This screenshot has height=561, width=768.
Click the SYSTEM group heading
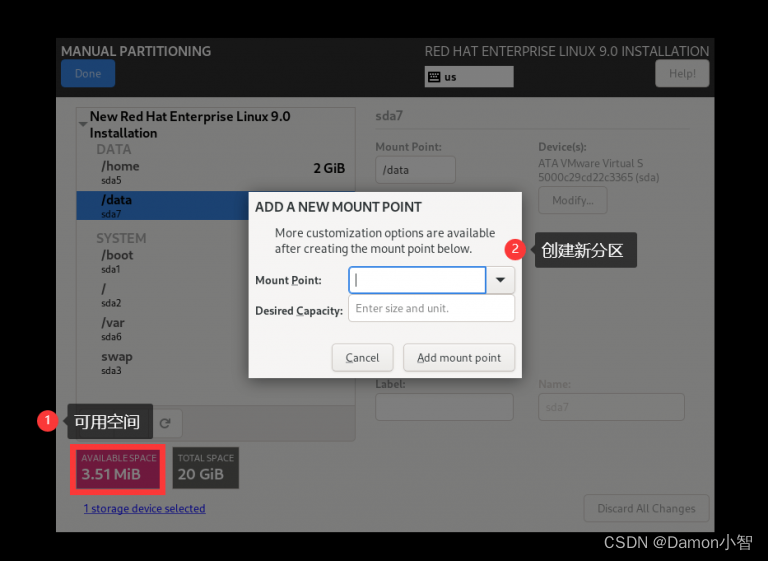[x=121, y=238]
